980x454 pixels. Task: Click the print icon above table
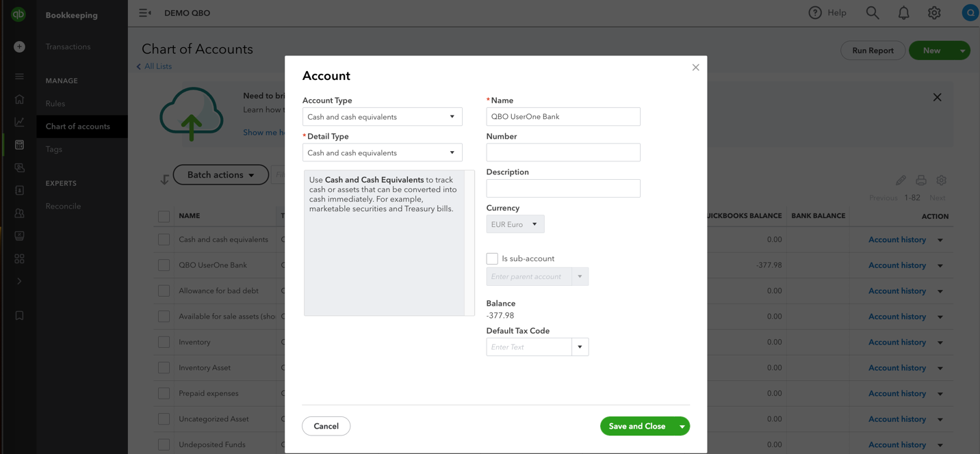[921, 181]
